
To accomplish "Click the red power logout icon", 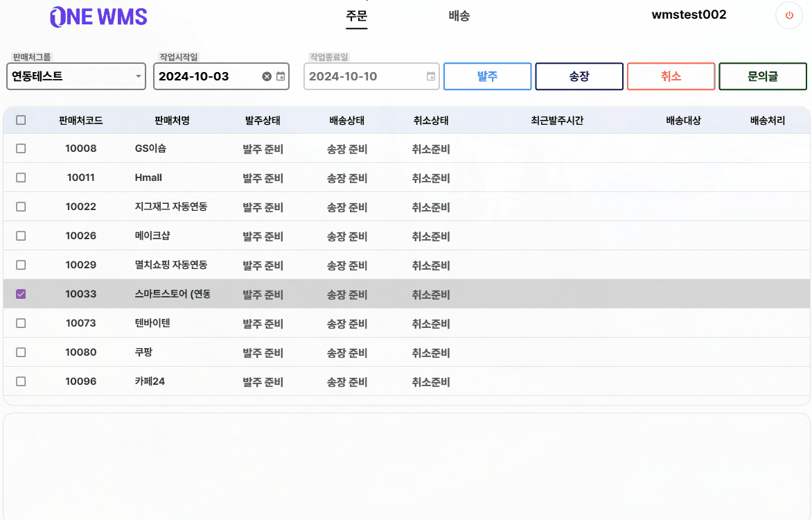I will pyautogui.click(x=789, y=15).
